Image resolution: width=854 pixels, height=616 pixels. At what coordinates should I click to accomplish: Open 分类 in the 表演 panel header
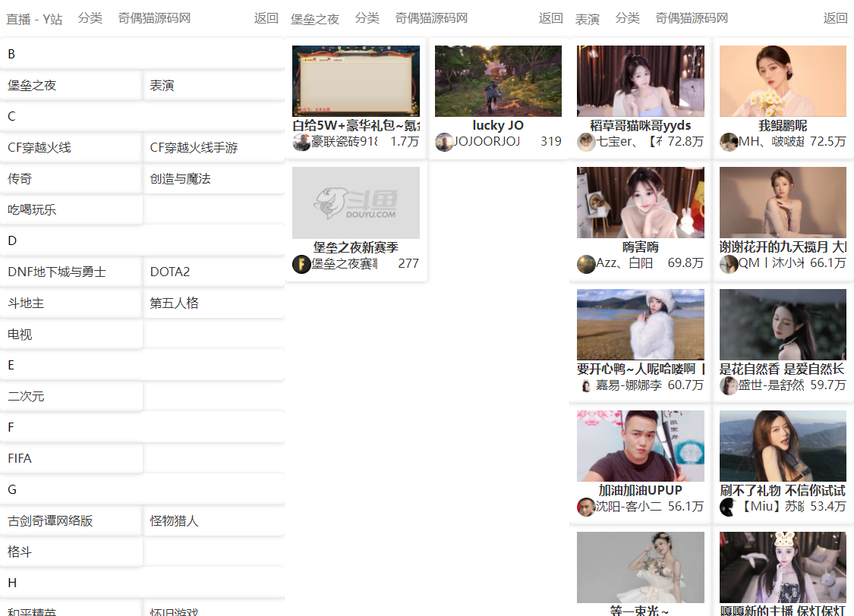pos(628,18)
